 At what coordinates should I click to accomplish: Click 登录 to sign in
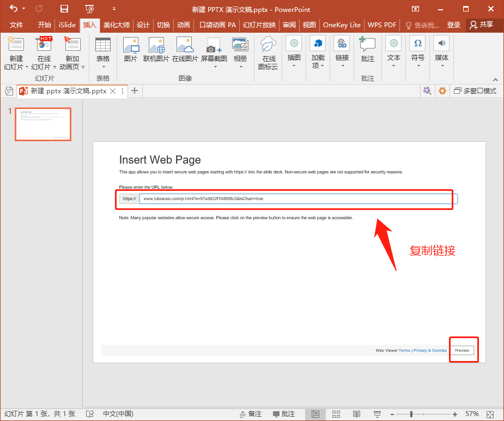coord(453,25)
